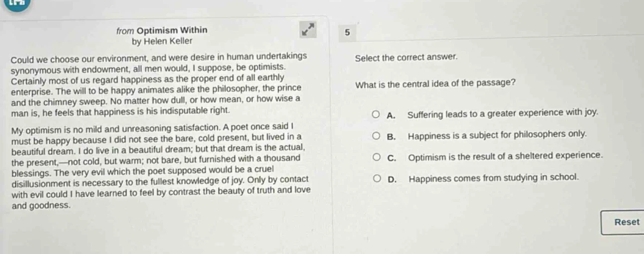The image size is (644, 254).
Task: Click the paragraph beginning "Could we choose our environment"
Action: tap(159, 83)
